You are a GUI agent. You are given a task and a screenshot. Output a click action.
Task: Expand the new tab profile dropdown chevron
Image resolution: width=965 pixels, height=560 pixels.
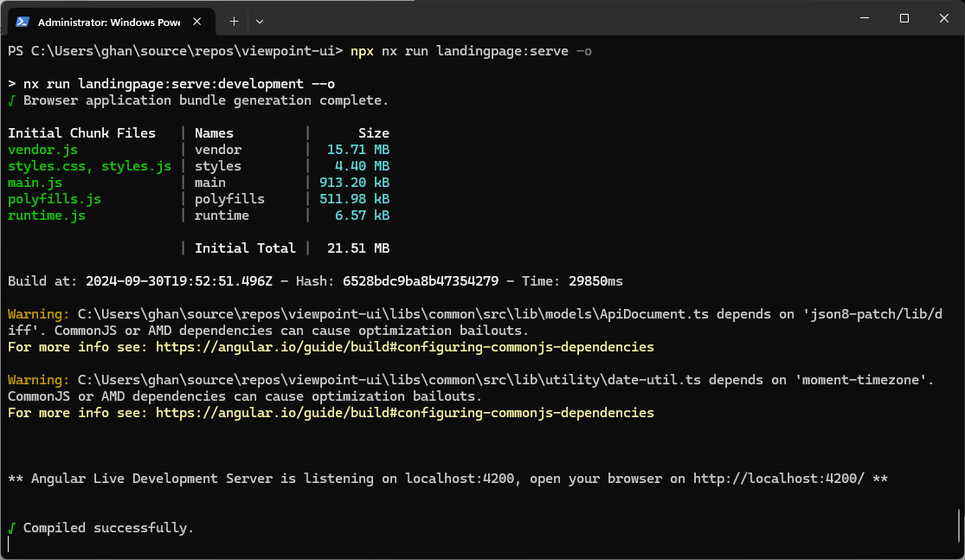(260, 21)
